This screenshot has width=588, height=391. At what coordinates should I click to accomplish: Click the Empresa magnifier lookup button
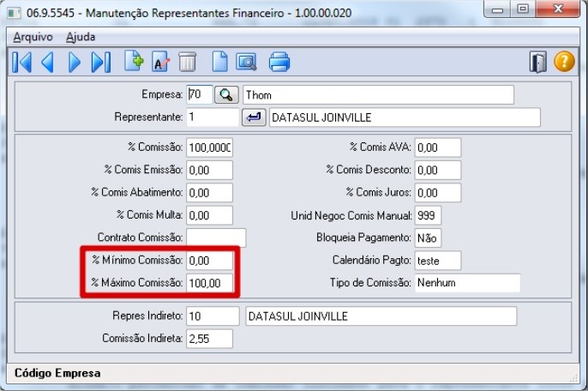[226, 94]
